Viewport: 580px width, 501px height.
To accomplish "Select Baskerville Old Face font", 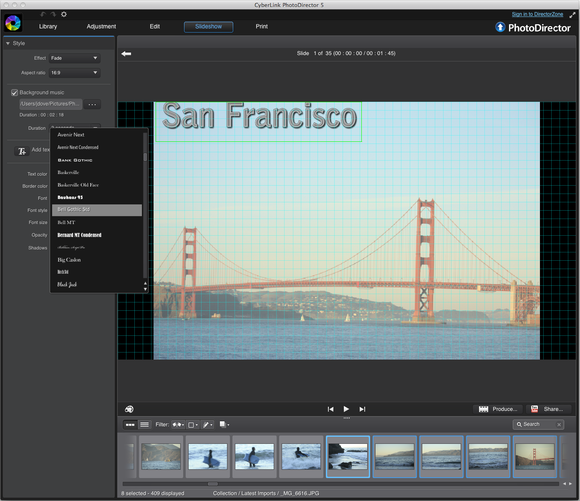I will tap(97, 185).
